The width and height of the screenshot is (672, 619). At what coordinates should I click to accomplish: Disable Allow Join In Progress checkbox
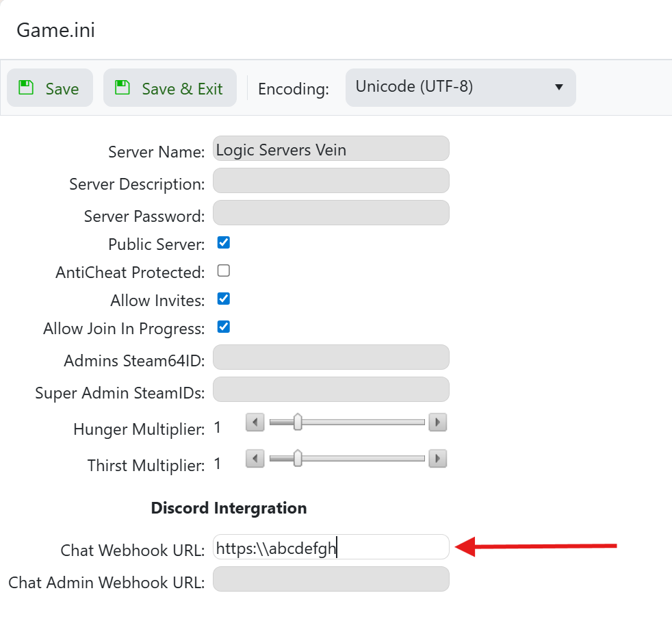223,327
